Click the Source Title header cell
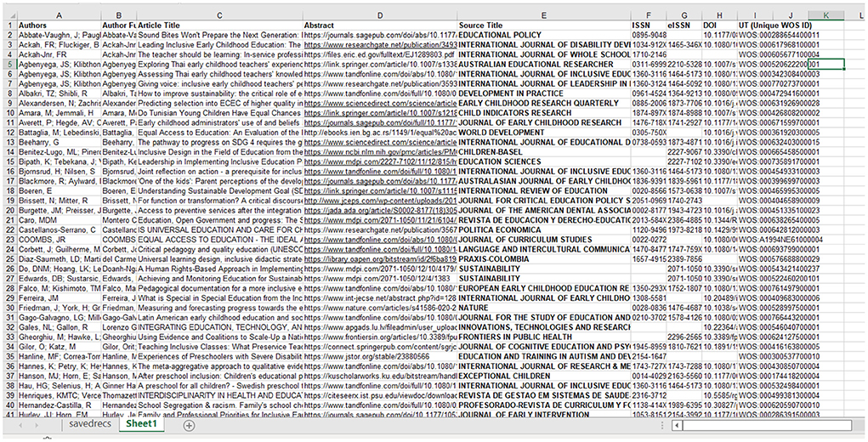 pyautogui.click(x=544, y=25)
